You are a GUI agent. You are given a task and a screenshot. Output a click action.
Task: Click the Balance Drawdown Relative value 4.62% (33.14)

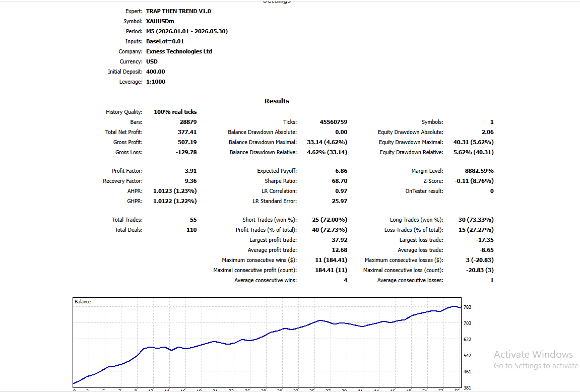point(327,152)
